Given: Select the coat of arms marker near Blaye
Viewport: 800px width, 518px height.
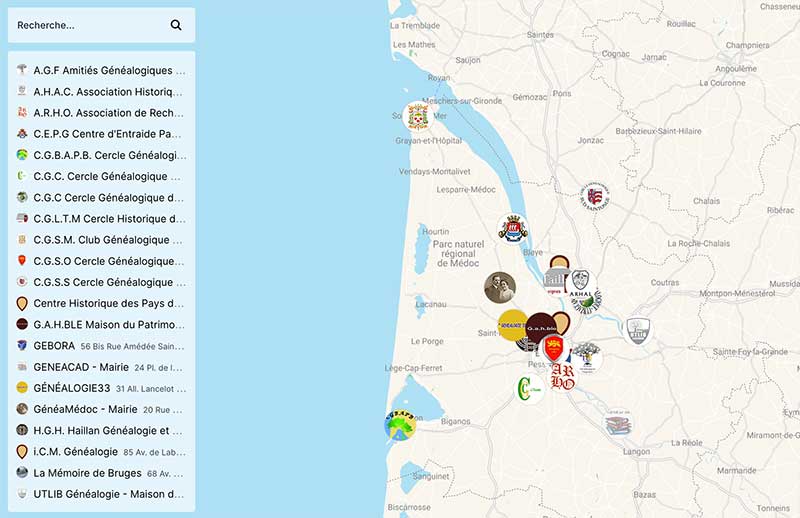Looking at the screenshot, I should pos(512,229).
